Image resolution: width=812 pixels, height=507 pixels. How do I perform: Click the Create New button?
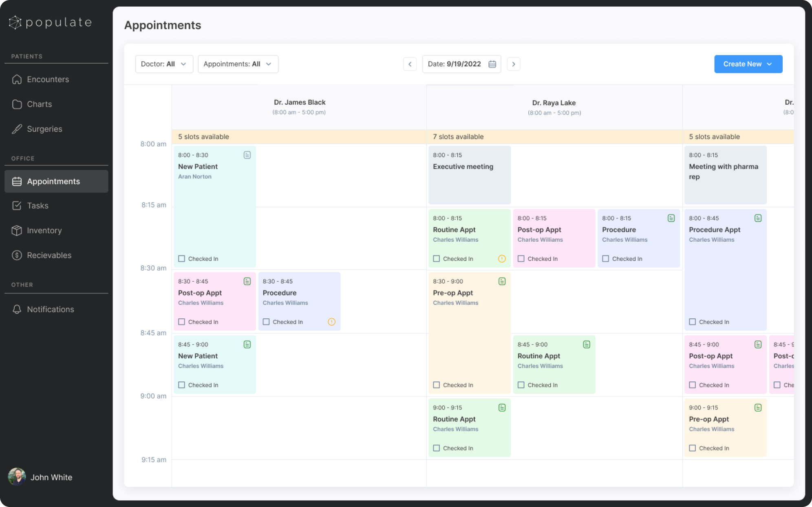(x=742, y=64)
